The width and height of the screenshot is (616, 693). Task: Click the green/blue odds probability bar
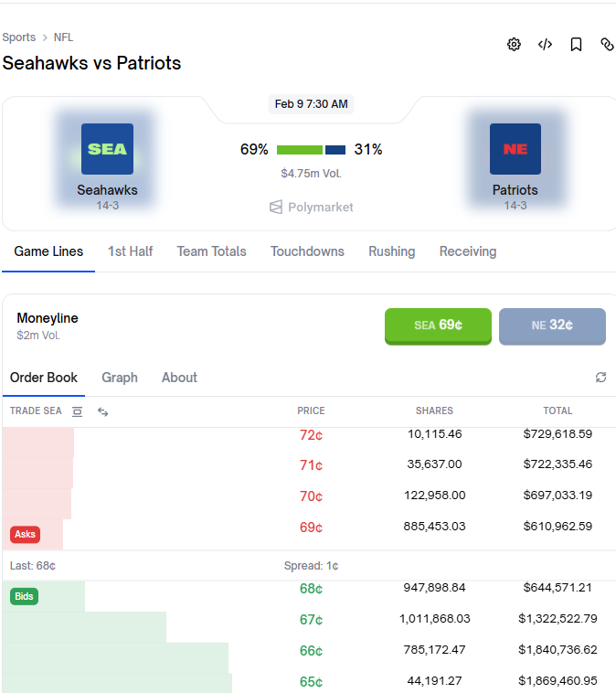coord(311,150)
